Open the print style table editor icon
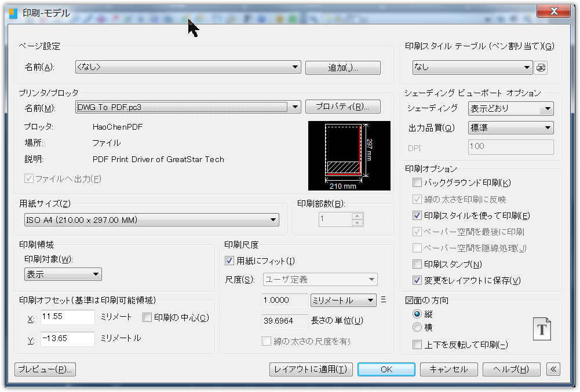Screen dimensions: 580x392 (x=541, y=68)
